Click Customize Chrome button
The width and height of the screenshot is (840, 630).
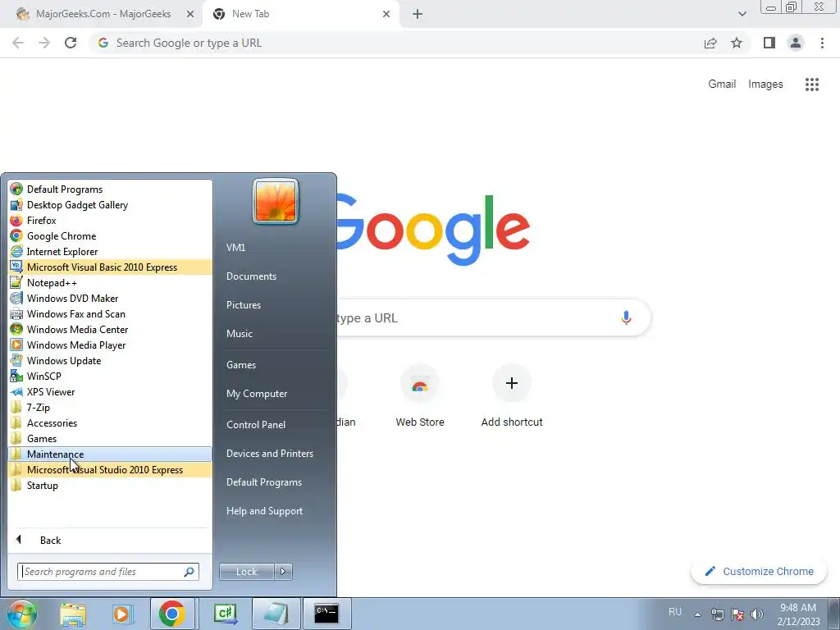[x=760, y=571]
